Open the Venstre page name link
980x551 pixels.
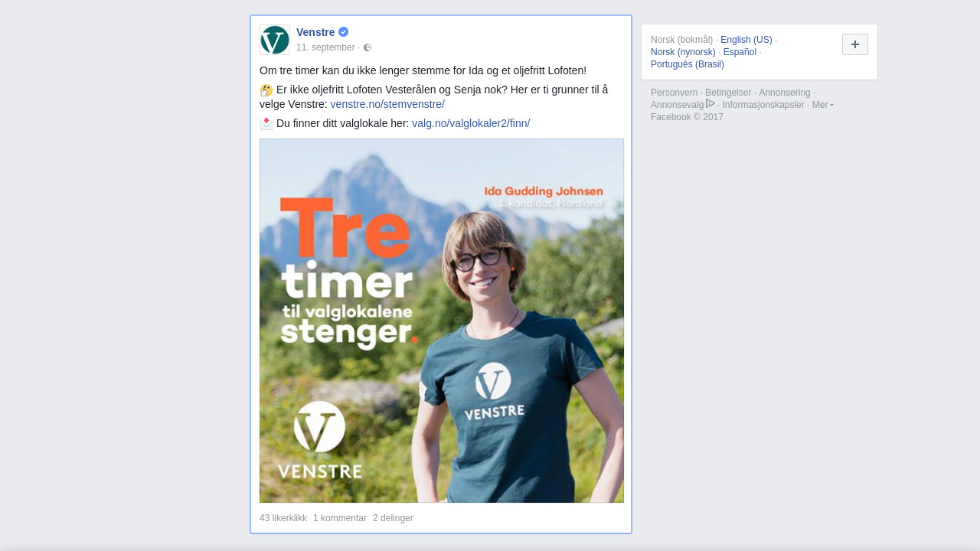point(315,32)
